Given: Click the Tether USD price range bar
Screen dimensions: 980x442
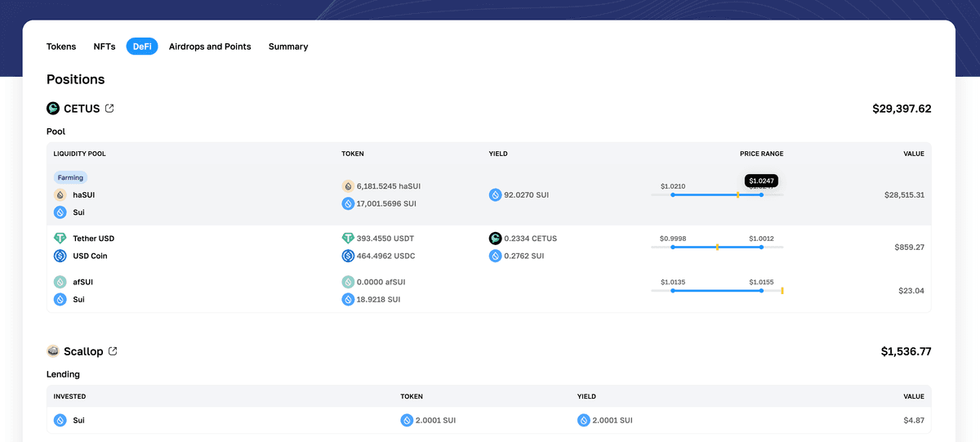Looking at the screenshot, I should 717,247.
